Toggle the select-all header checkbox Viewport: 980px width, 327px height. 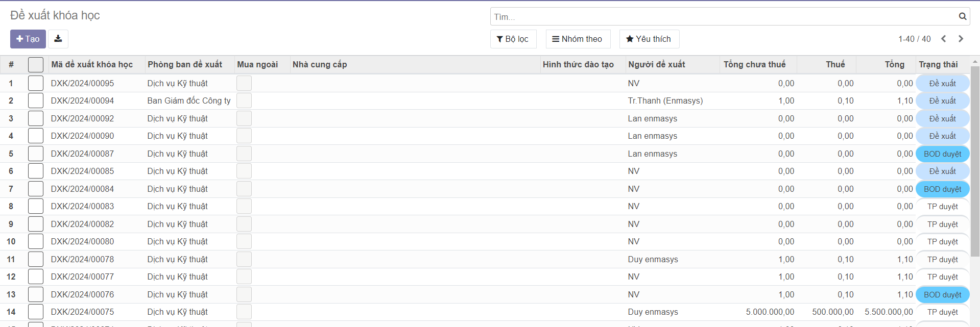click(x=36, y=65)
